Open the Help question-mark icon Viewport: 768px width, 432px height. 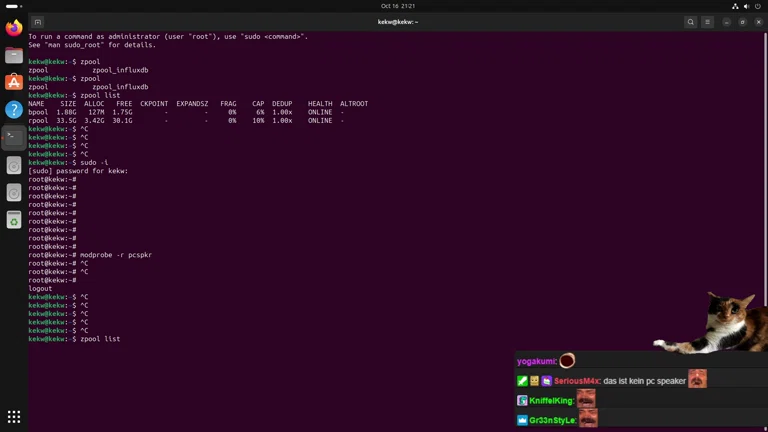tap(14, 109)
